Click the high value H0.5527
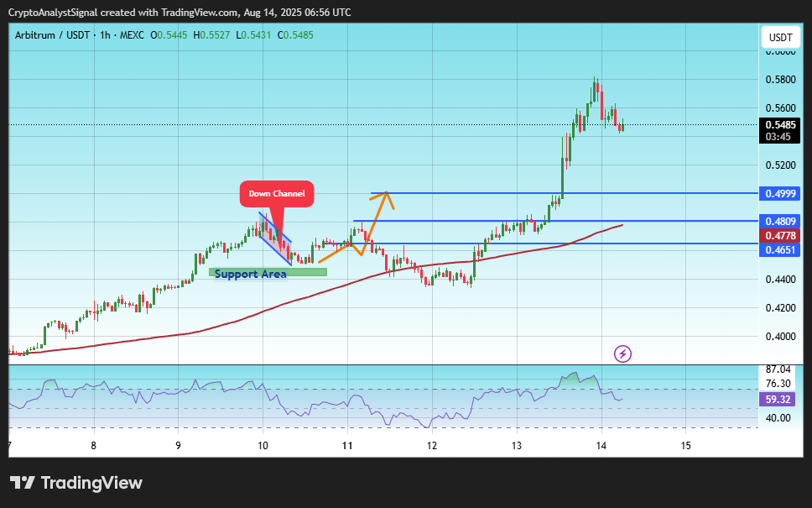Screen dimensions: 812x508 211,35
